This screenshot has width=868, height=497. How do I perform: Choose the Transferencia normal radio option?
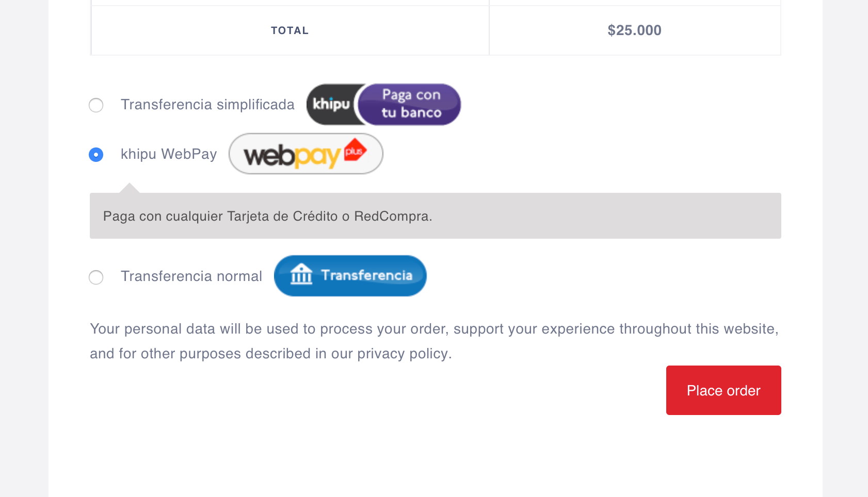pyautogui.click(x=96, y=277)
